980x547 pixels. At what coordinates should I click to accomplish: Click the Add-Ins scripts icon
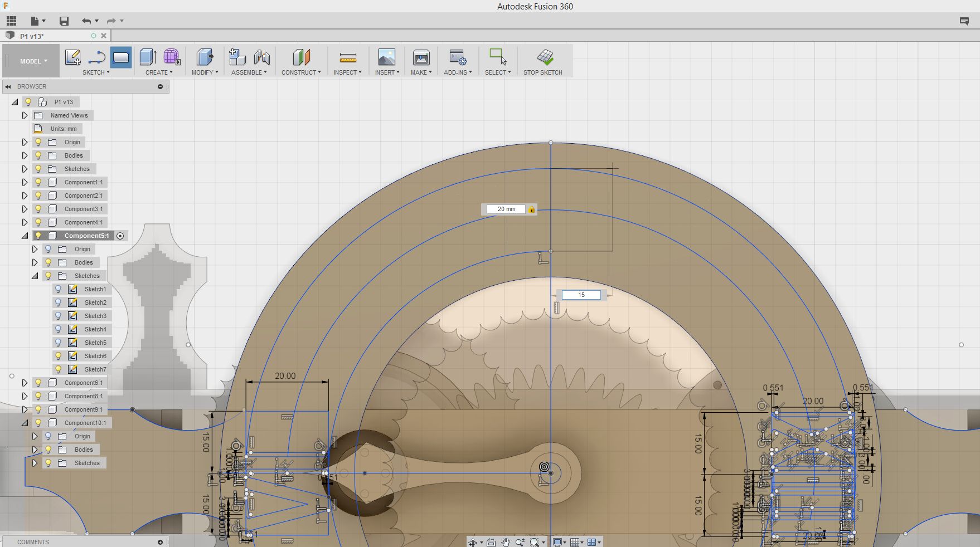pyautogui.click(x=458, y=57)
